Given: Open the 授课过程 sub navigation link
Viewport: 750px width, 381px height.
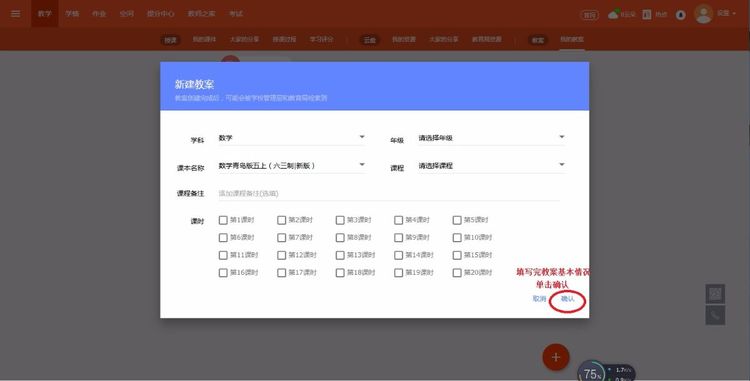Looking at the screenshot, I should [284, 39].
